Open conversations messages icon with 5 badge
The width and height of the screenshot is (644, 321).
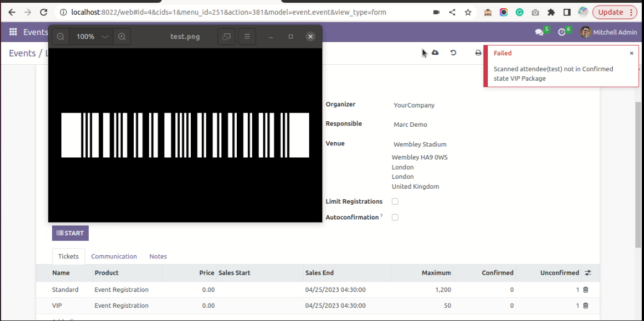pos(539,32)
